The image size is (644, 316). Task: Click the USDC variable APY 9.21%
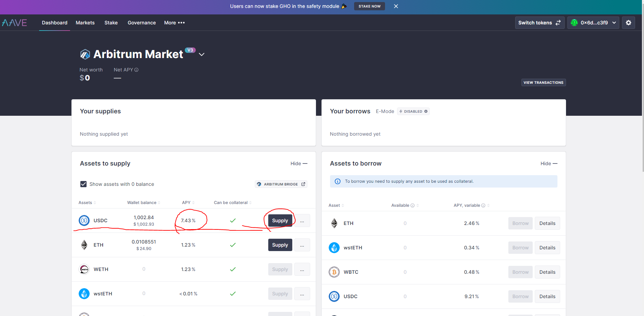(x=472, y=296)
